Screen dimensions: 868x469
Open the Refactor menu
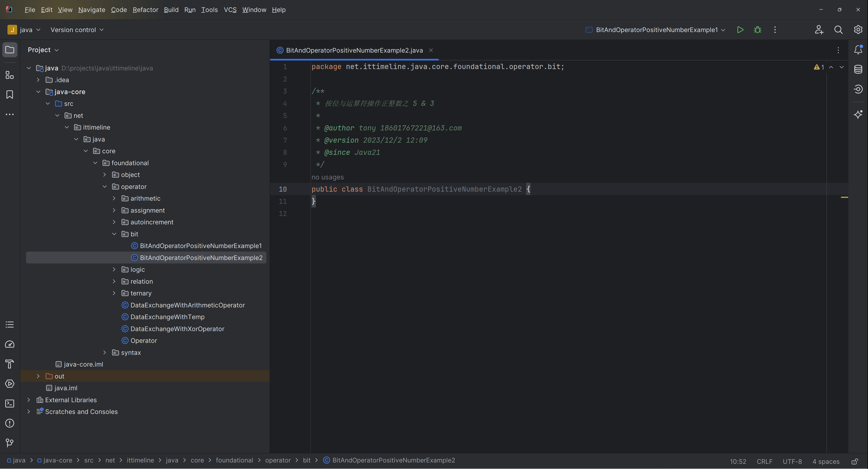click(145, 10)
